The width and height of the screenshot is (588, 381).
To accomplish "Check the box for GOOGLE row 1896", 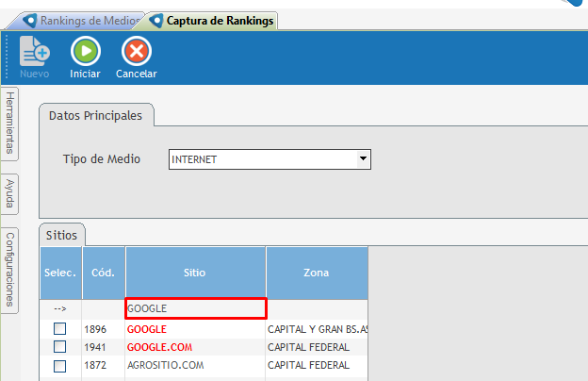I will 59,329.
